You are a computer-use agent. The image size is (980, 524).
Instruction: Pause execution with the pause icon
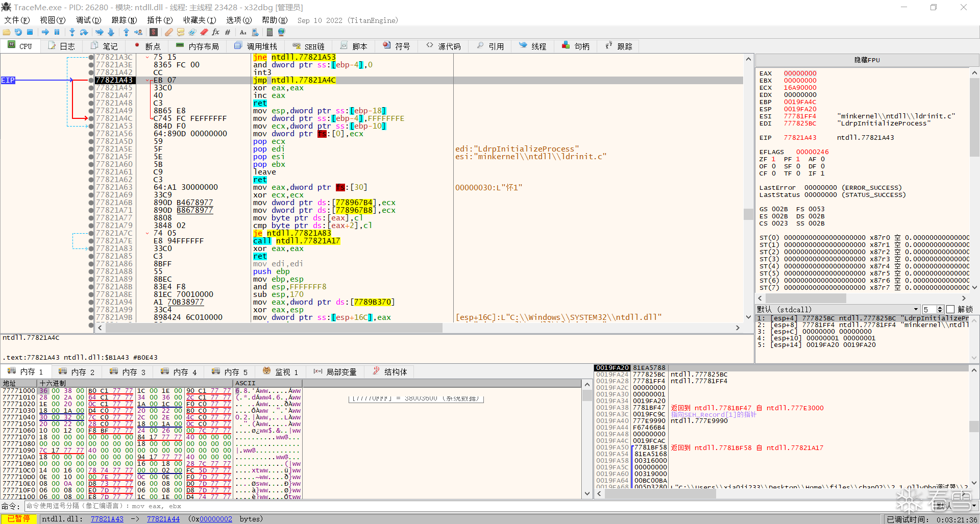pyautogui.click(x=57, y=32)
